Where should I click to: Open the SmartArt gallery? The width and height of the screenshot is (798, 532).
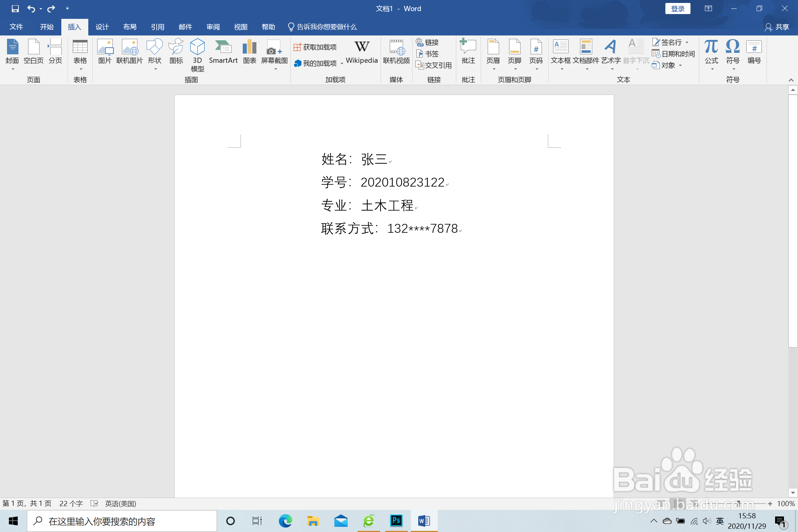pos(223,52)
